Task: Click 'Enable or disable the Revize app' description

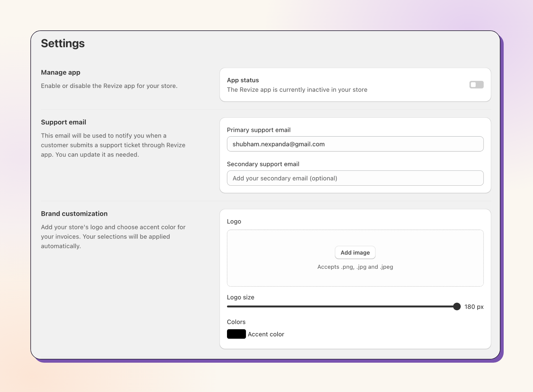Action: (109, 86)
